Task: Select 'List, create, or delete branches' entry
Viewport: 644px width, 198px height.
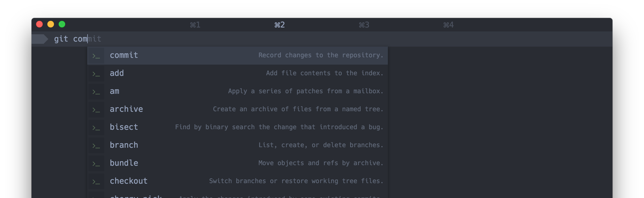Action: click(321, 145)
